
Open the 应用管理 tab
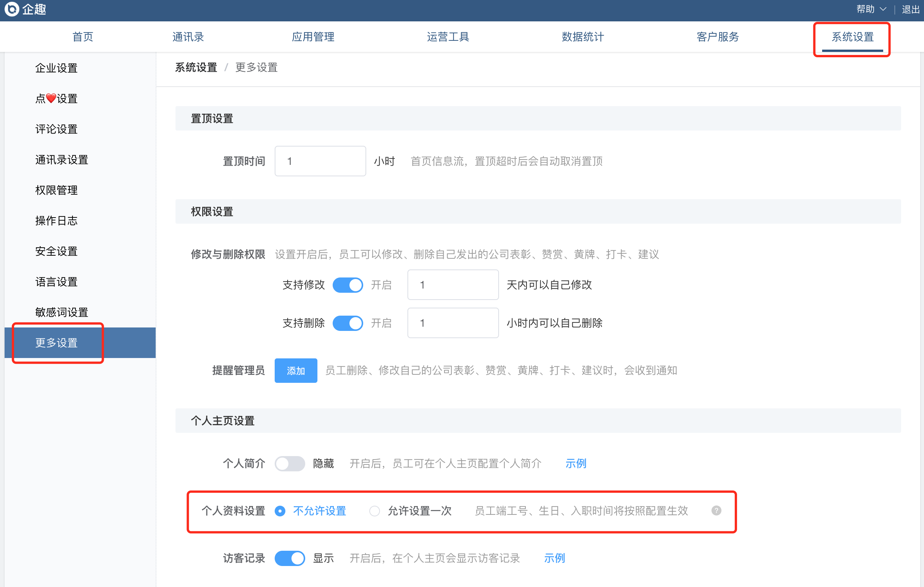313,37
